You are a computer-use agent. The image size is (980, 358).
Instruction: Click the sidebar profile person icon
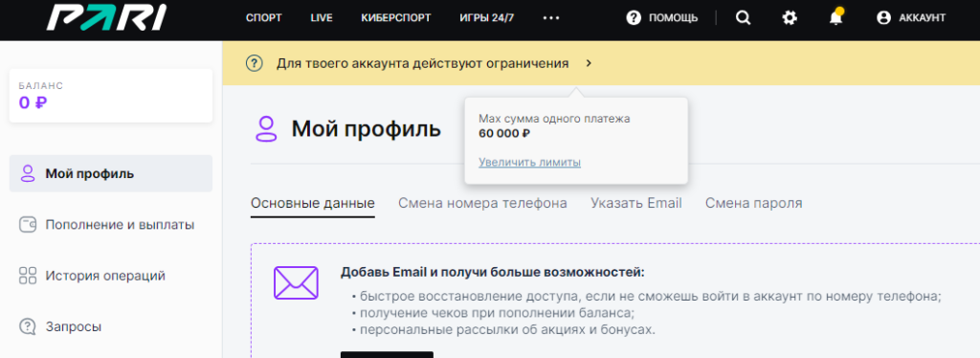point(27,173)
